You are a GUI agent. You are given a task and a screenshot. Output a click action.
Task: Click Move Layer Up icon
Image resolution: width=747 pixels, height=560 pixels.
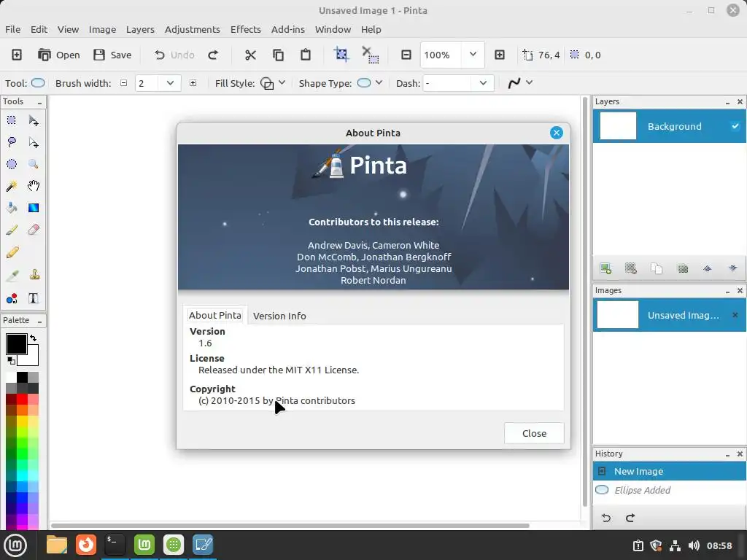(x=708, y=268)
